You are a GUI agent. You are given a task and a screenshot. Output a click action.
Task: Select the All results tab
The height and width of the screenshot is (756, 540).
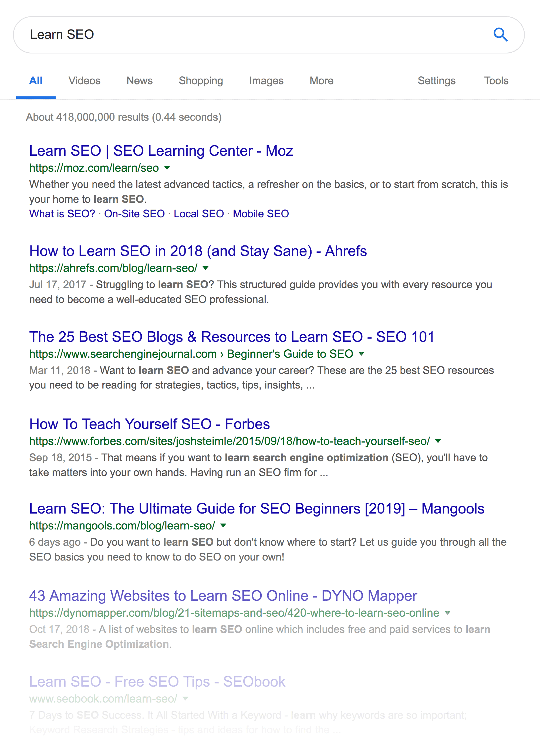pos(36,81)
